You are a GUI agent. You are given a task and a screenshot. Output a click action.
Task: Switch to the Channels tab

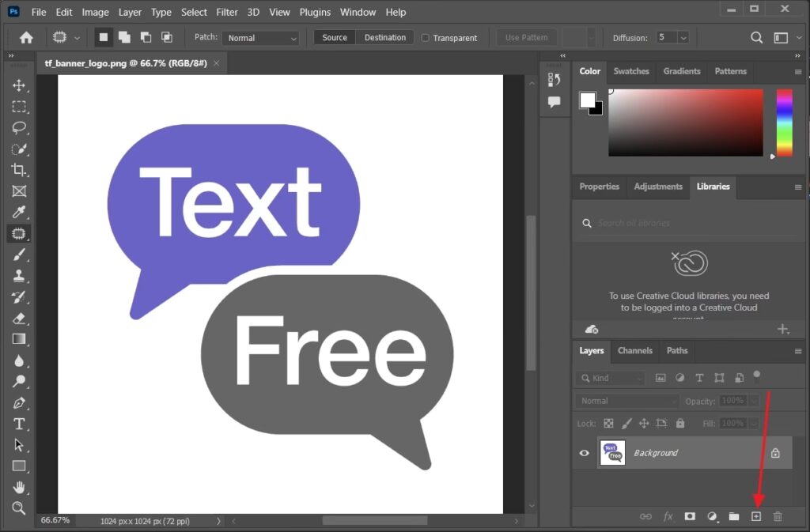634,351
